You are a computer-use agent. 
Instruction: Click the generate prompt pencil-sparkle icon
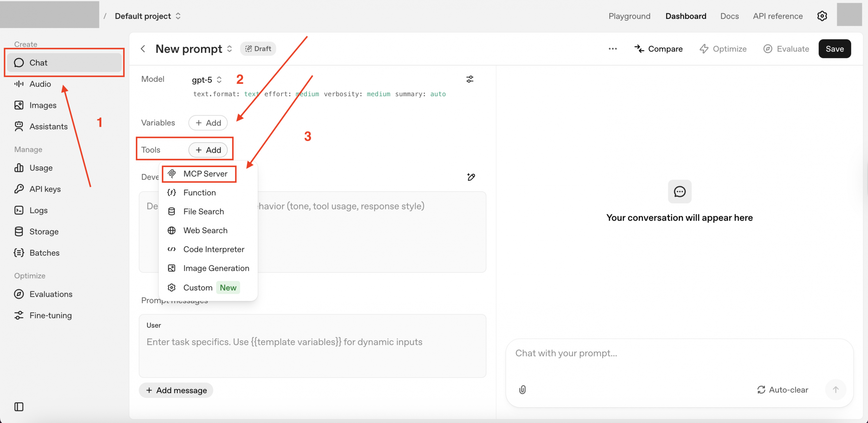click(x=471, y=177)
